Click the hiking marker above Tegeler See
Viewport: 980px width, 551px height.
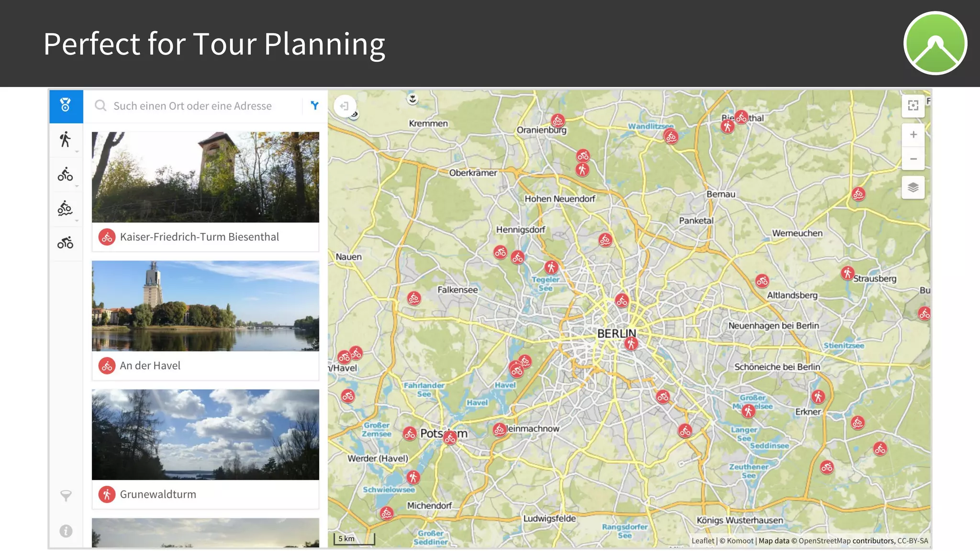click(551, 267)
